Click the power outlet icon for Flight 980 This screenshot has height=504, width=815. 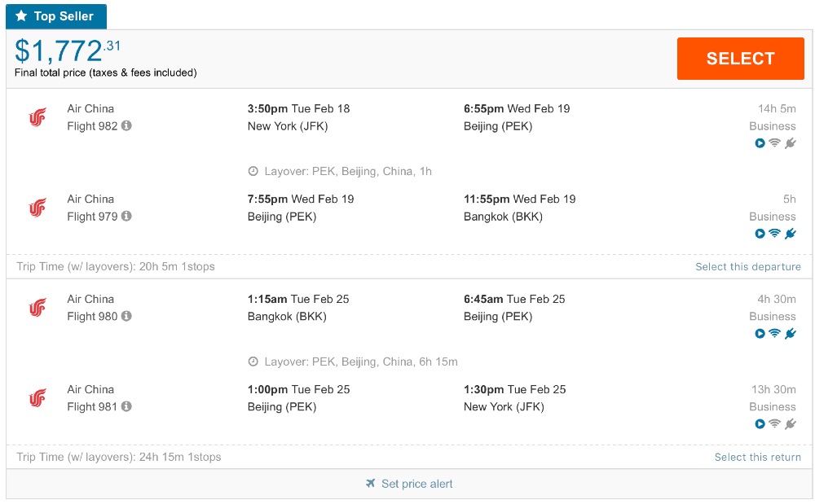790,334
